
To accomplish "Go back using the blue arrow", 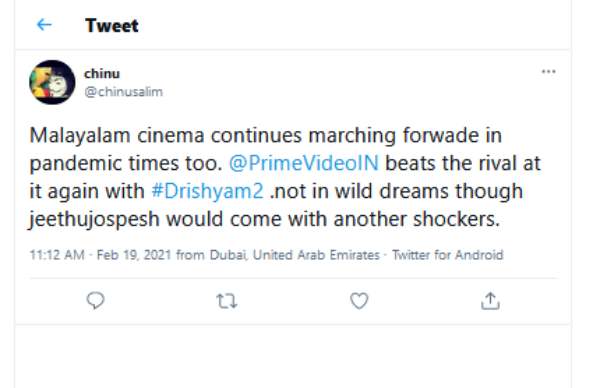I will click(44, 25).
